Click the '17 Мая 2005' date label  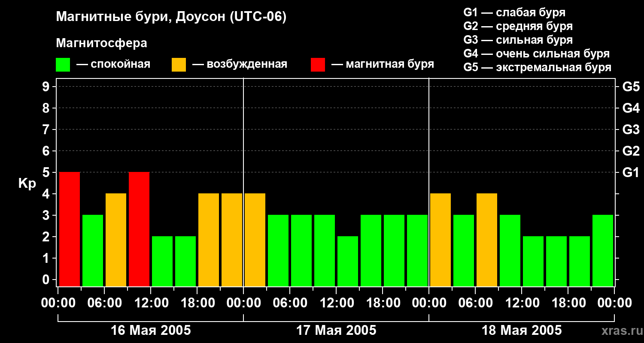coord(336,330)
